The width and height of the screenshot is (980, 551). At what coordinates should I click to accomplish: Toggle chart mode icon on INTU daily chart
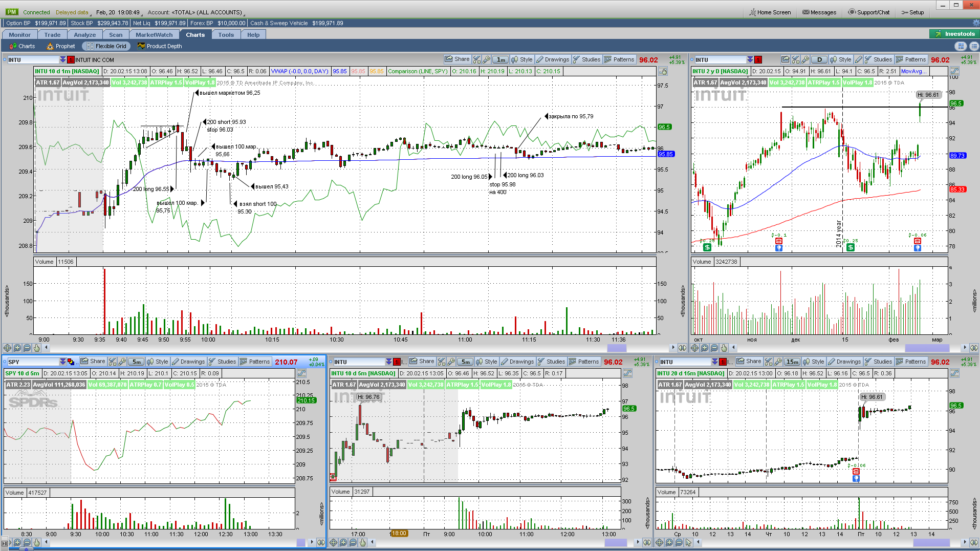[954, 72]
